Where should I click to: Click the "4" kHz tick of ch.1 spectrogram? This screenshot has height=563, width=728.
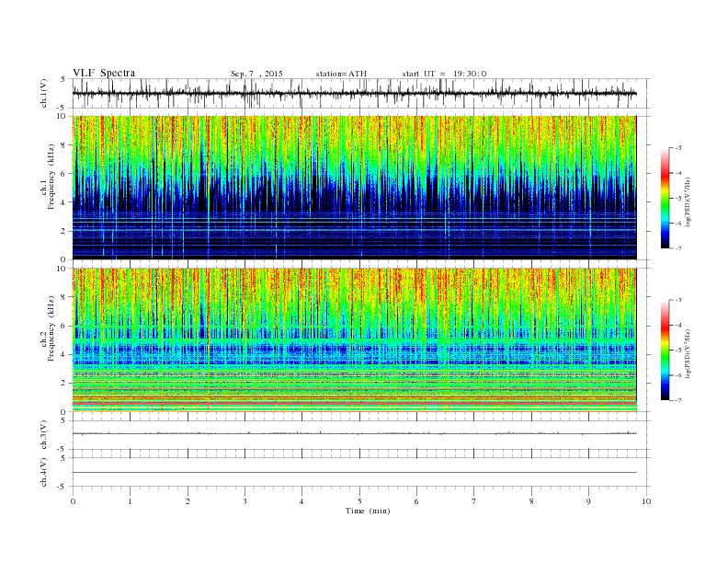point(64,202)
